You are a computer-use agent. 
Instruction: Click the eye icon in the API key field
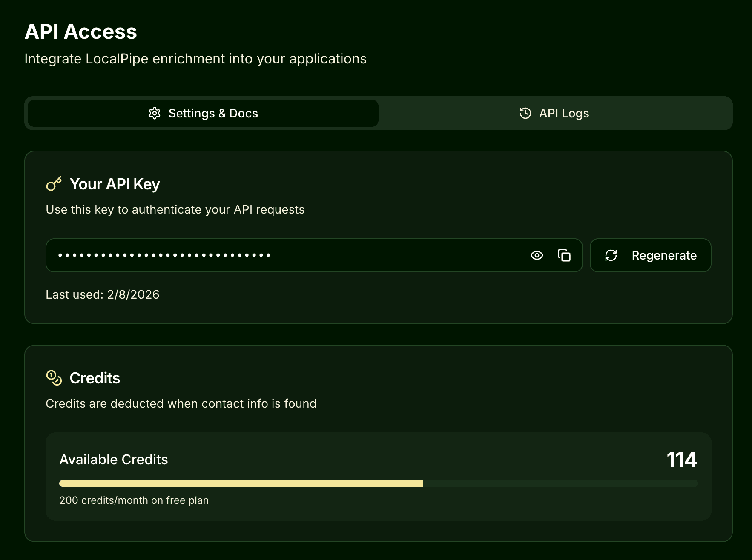point(537,255)
